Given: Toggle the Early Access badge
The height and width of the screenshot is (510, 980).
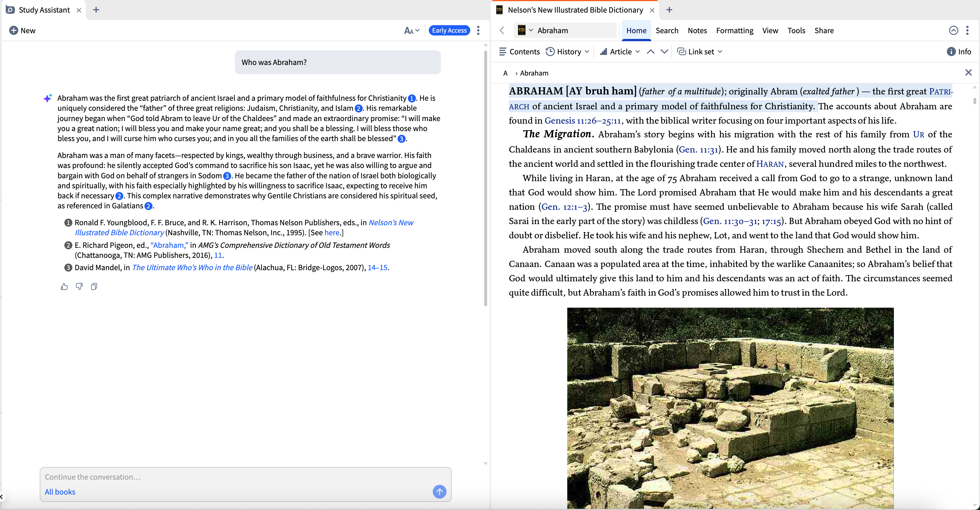Looking at the screenshot, I should (x=449, y=30).
